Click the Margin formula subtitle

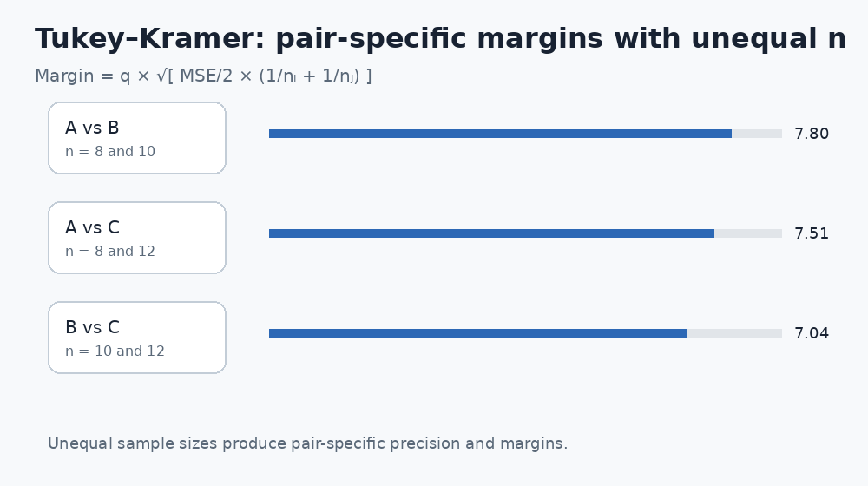[203, 76]
